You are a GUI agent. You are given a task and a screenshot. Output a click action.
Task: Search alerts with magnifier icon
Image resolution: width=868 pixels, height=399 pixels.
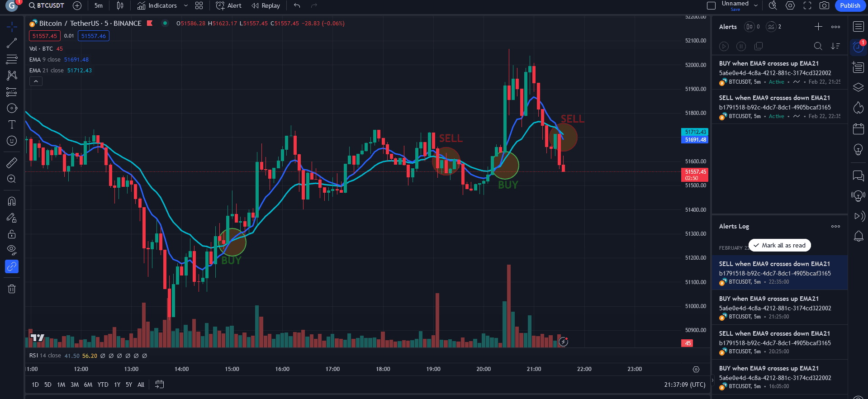click(x=818, y=46)
